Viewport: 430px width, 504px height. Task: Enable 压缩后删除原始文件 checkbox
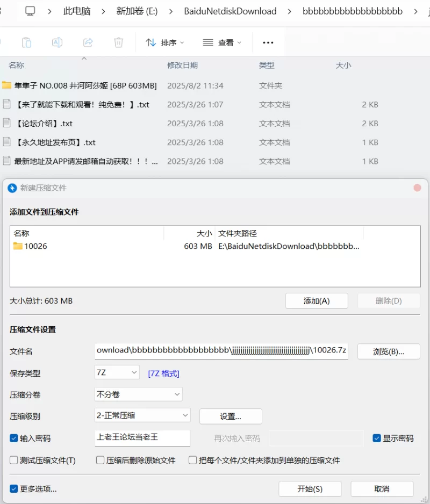[x=100, y=460]
